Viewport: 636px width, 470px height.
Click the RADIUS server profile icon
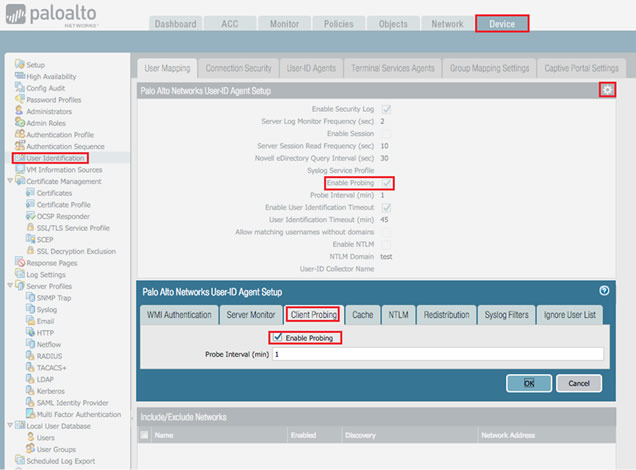[30, 355]
